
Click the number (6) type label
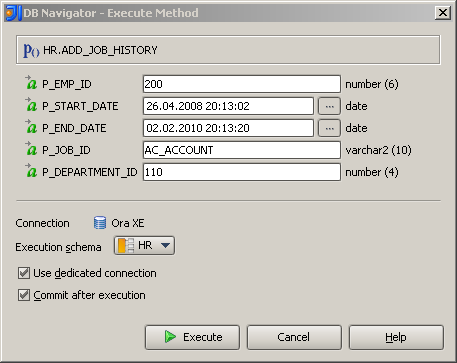(x=372, y=84)
